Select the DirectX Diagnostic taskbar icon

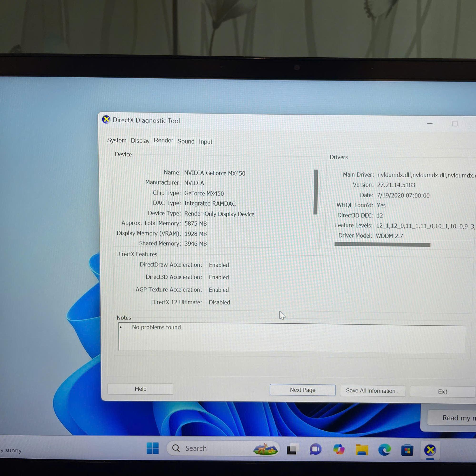click(x=430, y=450)
